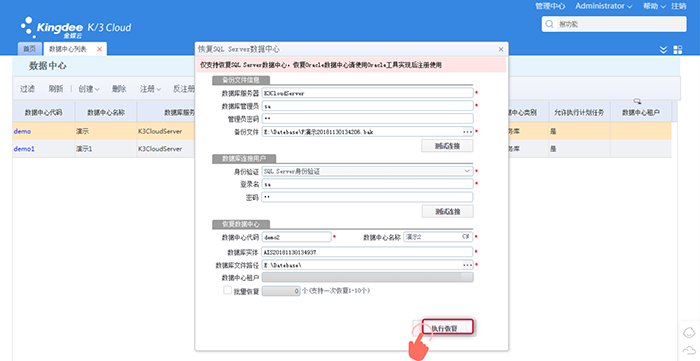Expand the 创建 toolbar dropdown
Viewport: 700px width, 361px height.
(x=89, y=89)
